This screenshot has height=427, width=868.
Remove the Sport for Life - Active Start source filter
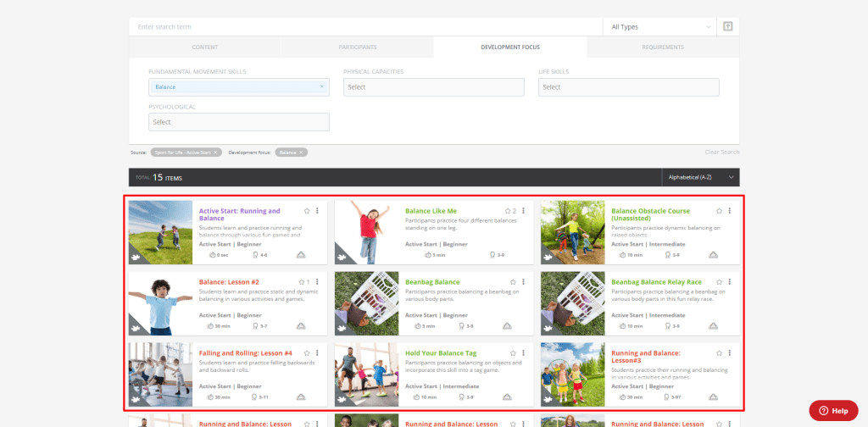pos(216,152)
